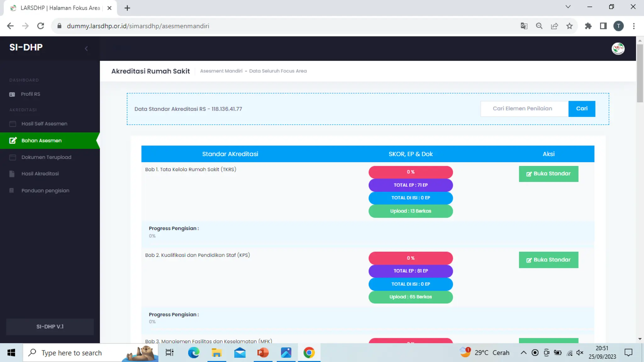Image resolution: width=644 pixels, height=362 pixels.
Task: Open the Chrome three-dot menu
Action: point(634,26)
